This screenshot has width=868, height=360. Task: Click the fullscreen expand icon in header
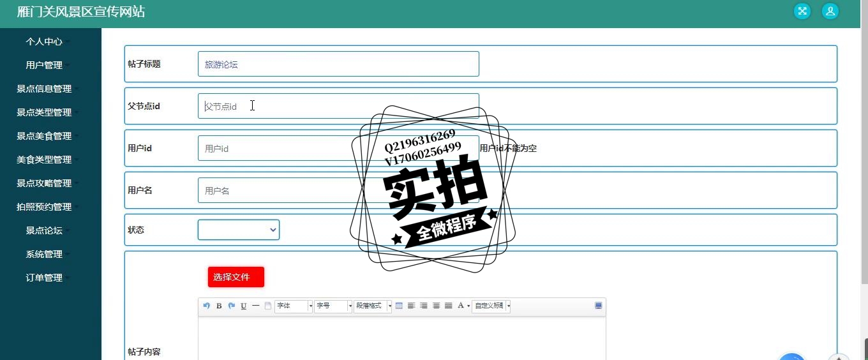pyautogui.click(x=802, y=11)
